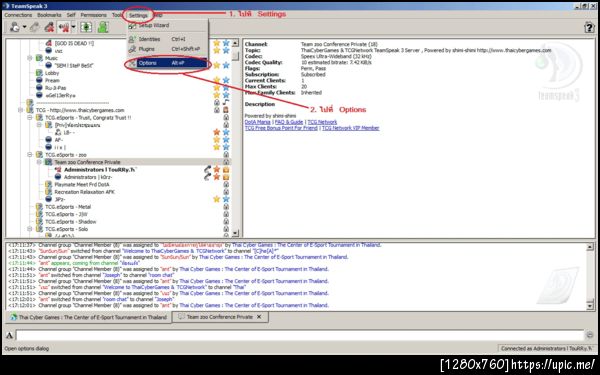This screenshot has width=600, height=375.
Task: Switch to the Team zoo Conference Private chat tab
Action: 220,317
